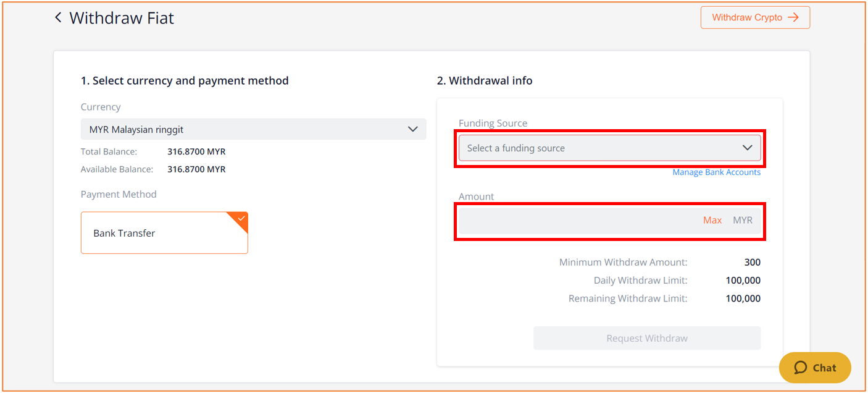Screen dimensions: 868x393
Task: Click the arrow icon in Withdraw Crypto button
Action: [793, 17]
